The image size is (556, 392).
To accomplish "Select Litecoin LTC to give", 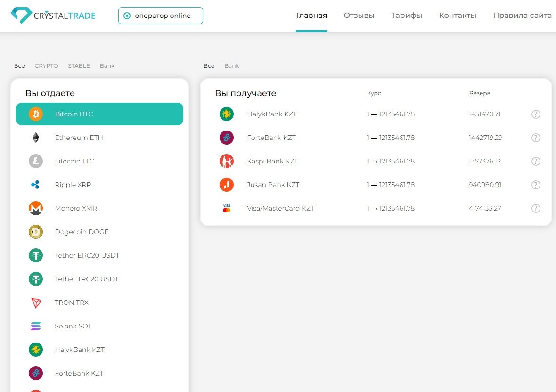I will click(99, 161).
